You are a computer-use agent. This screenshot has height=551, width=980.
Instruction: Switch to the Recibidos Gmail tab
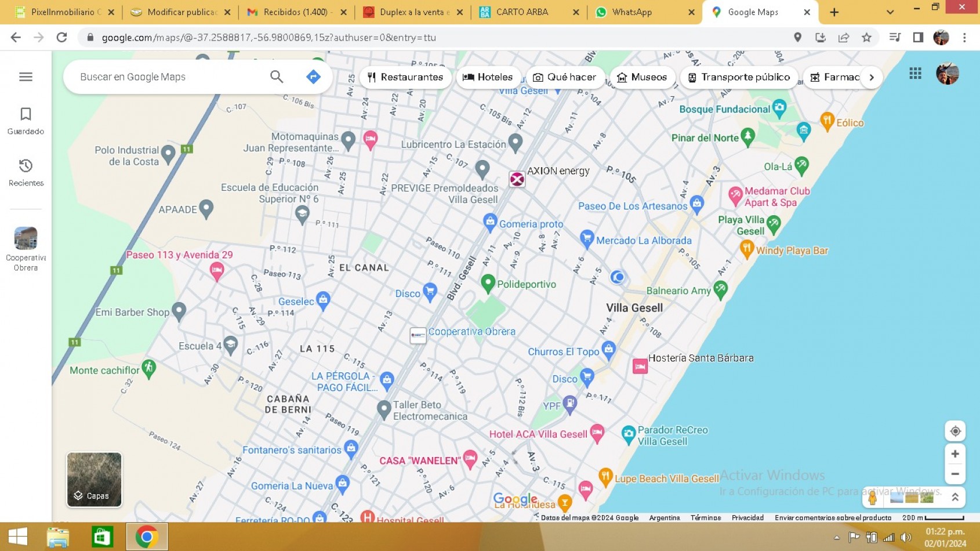pos(296,12)
